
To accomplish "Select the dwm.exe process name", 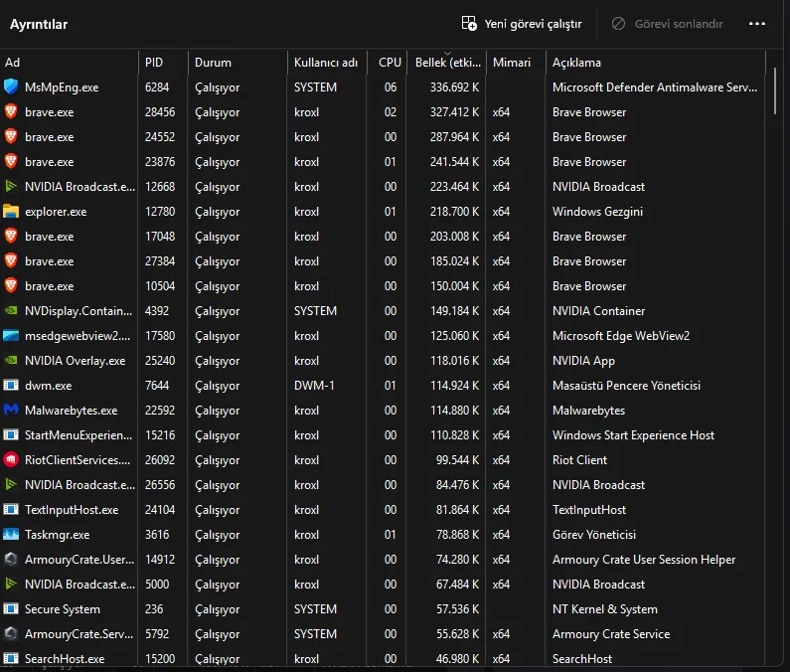I will tap(48, 386).
